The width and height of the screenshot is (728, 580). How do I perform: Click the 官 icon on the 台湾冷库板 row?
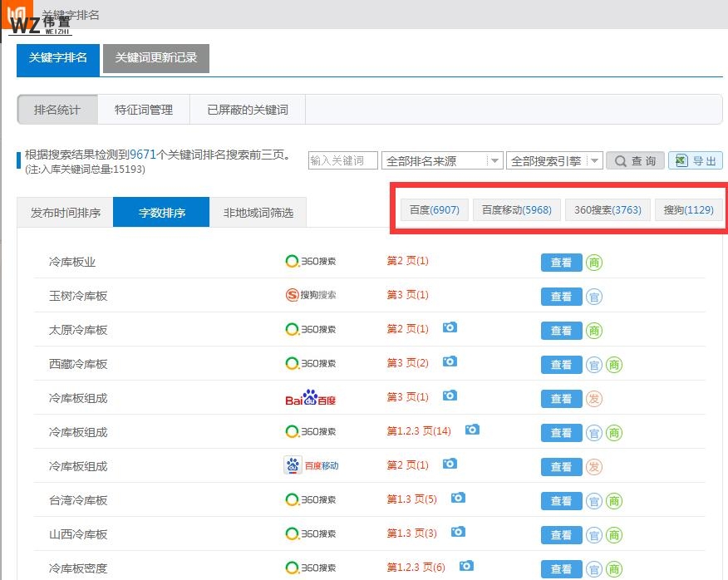click(596, 501)
